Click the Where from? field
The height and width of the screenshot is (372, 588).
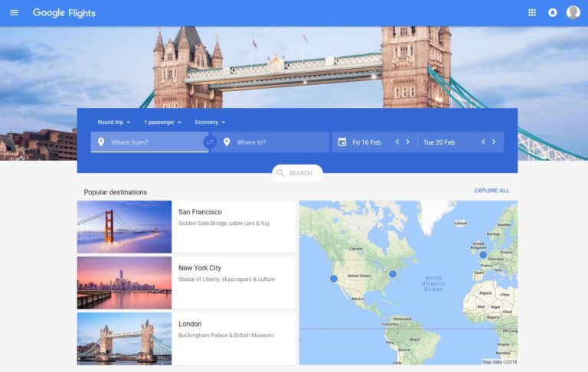[x=153, y=142]
